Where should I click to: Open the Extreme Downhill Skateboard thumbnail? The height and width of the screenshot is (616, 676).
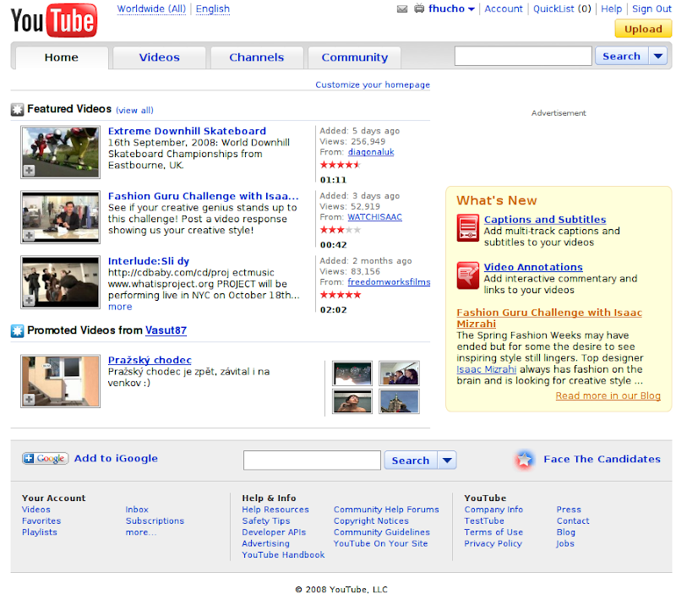pos(60,152)
